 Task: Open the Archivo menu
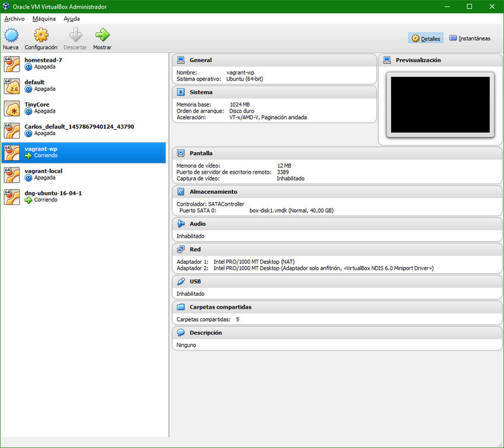point(14,18)
